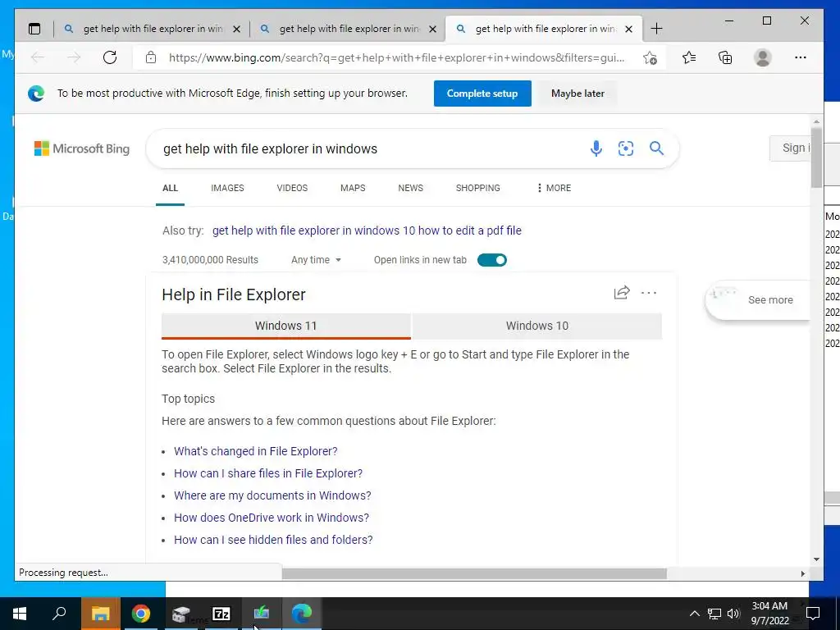Close the second browser tab
The height and width of the screenshot is (630, 840).
click(432, 29)
